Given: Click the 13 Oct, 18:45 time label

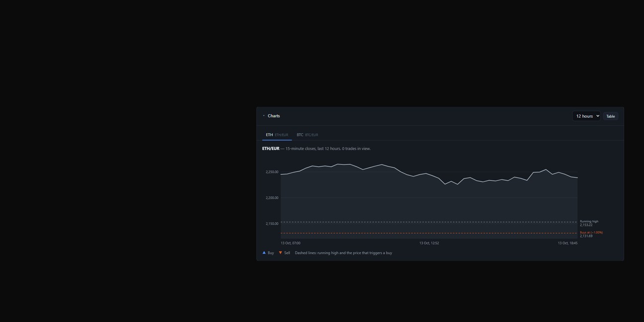Looking at the screenshot, I should (567, 243).
